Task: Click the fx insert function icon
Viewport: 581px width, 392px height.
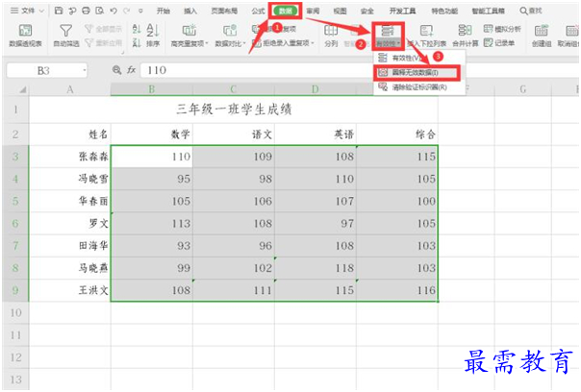Action: pos(131,70)
